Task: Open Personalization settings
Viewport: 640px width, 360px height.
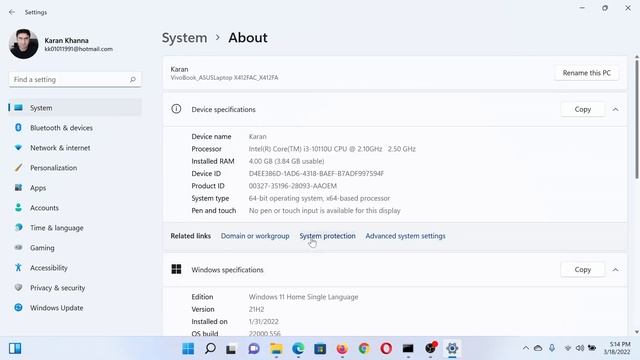Action: click(75, 168)
